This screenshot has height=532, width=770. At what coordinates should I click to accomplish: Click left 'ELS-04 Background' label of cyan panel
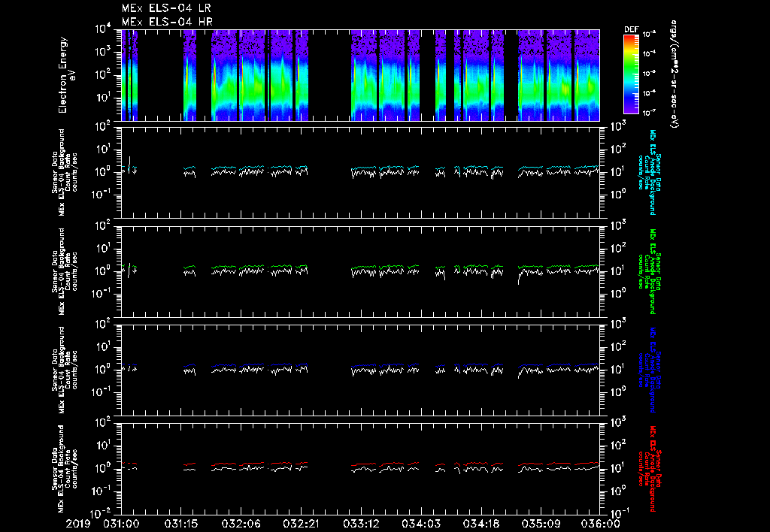[x=62, y=173]
